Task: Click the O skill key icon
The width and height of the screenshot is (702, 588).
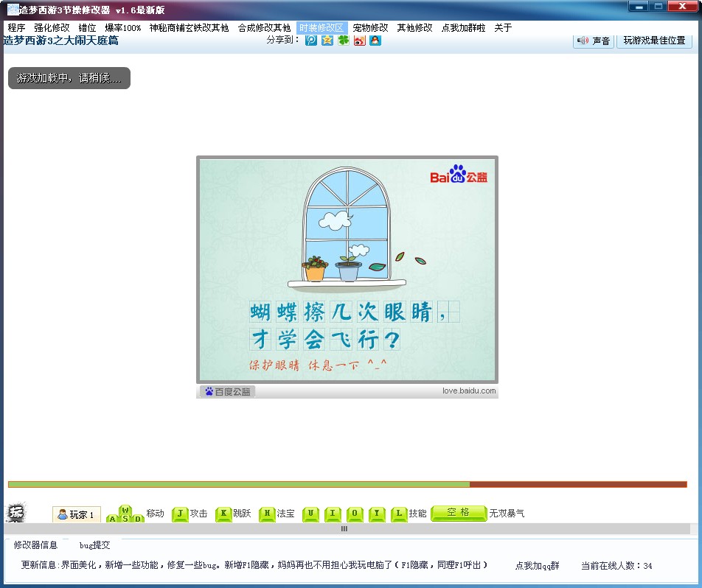Action: (x=355, y=514)
